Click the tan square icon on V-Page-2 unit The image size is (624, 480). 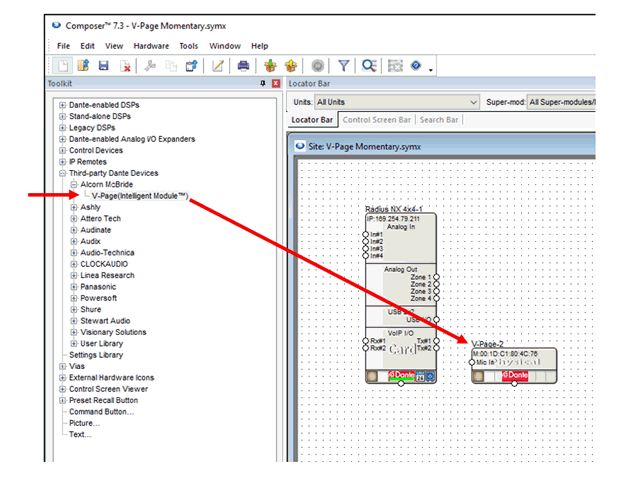coord(479,376)
